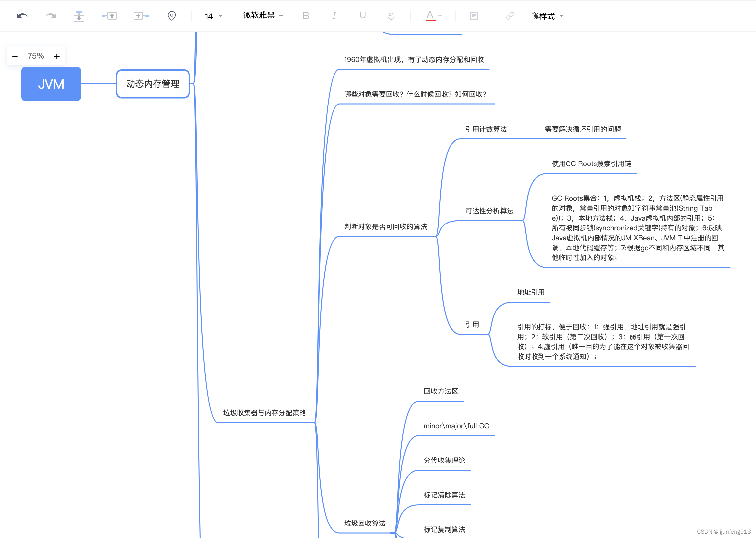Viewport: 756px width, 538px height.
Task: Click the redo arrow icon
Action: 51,15
